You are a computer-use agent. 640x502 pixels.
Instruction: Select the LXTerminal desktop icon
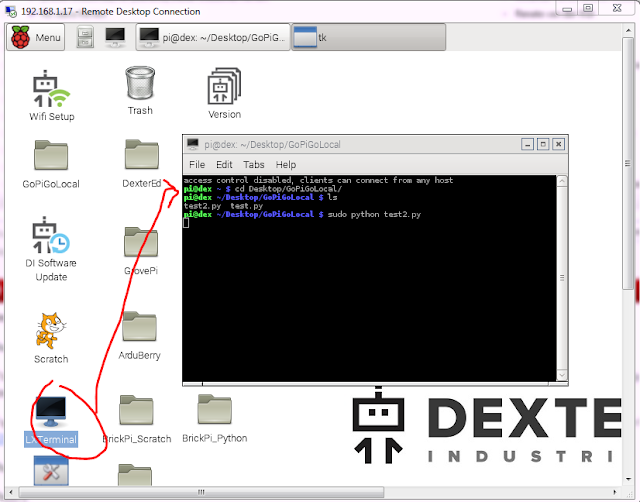pyautogui.click(x=51, y=420)
